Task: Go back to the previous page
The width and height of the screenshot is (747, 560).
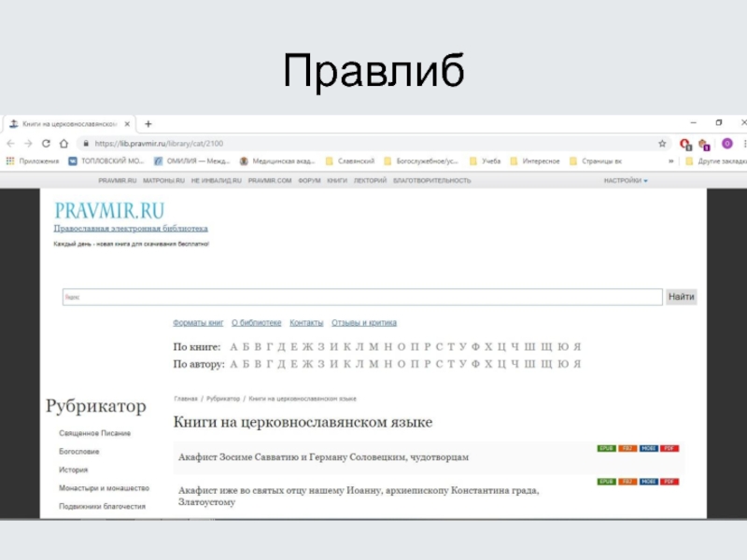Action: pos(10,144)
